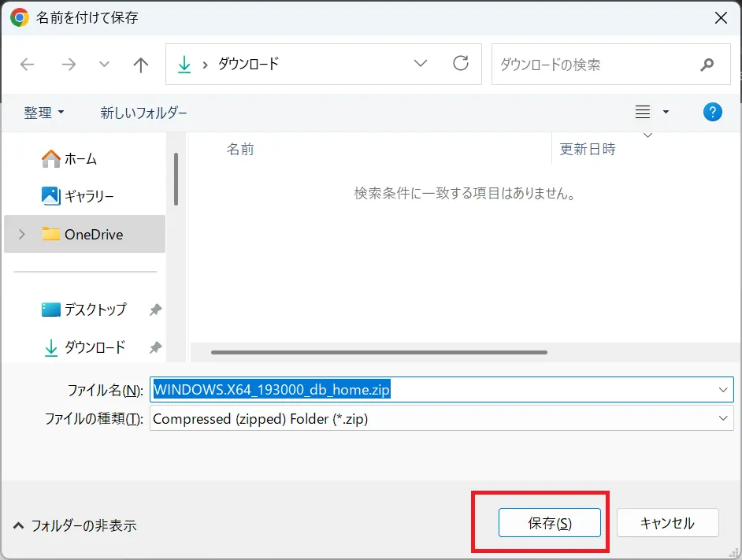Go back using the left arrow button
Image resolution: width=742 pixels, height=560 pixels.
click(27, 65)
